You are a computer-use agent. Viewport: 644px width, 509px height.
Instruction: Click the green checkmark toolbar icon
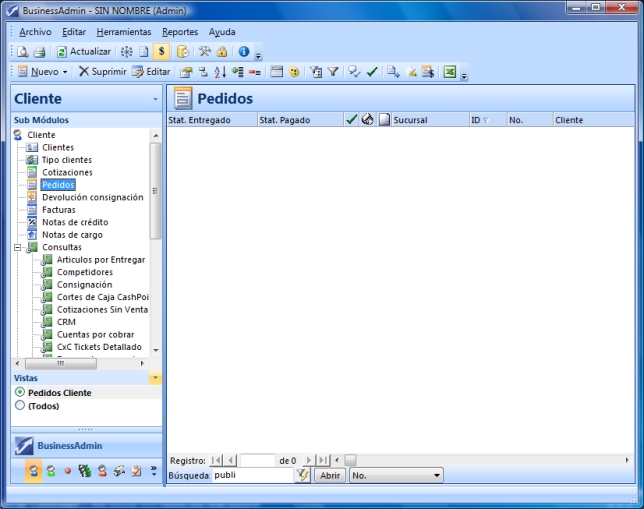[x=372, y=72]
